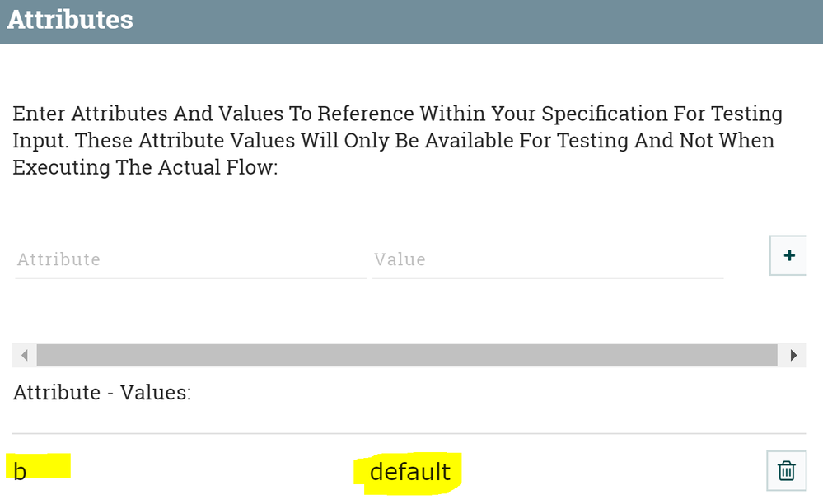Viewport: 823px width, 504px height.
Task: Select the highlighted "b" attribute name
Action: [x=21, y=472]
